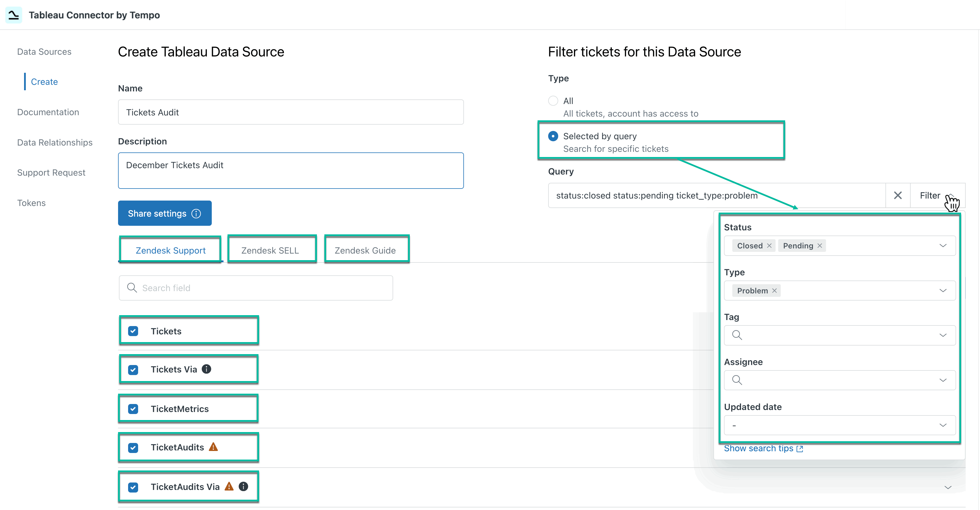Uncheck the TicketMetrics checkbox
Viewport: 980px width, 510px height.
[133, 409]
